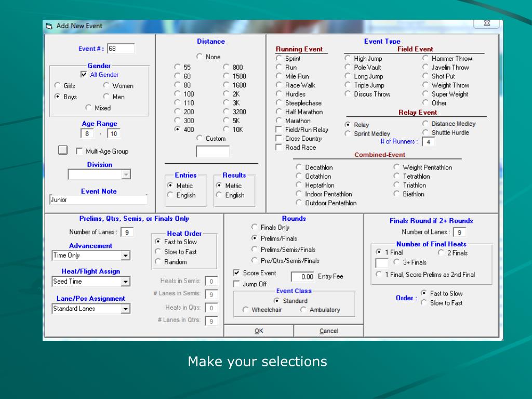This screenshot has height=399, width=532.
Task: Click the maximum age field showing 10
Action: coord(114,134)
